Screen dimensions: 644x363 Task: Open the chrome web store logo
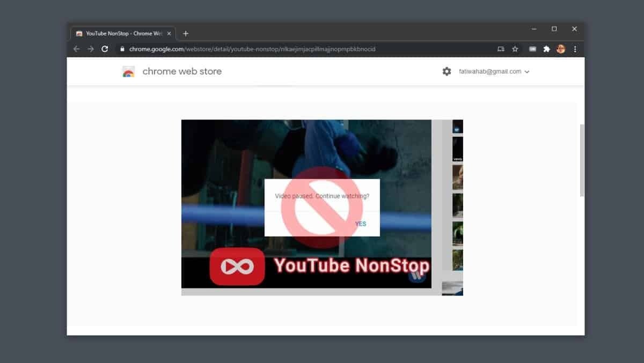tap(128, 71)
